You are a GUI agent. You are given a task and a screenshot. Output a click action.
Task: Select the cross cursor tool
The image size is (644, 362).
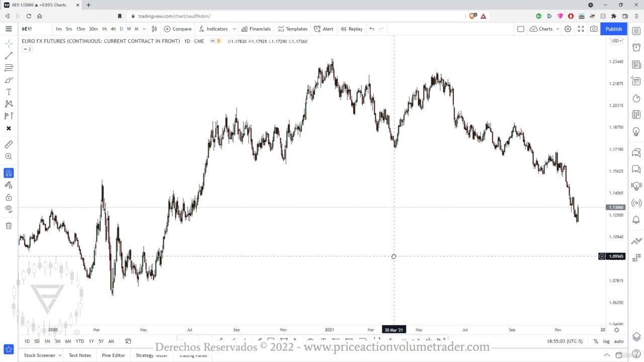9,44
